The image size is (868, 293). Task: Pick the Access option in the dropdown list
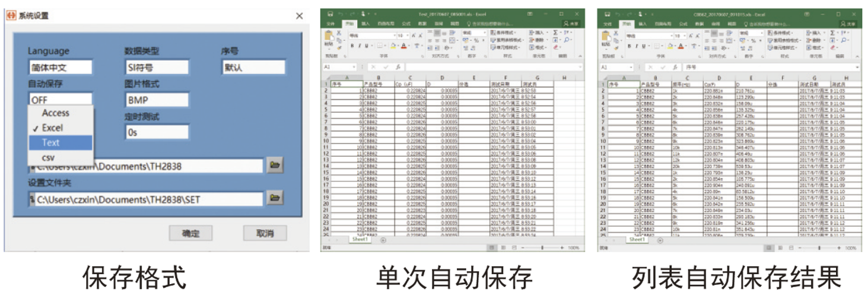pos(55,113)
